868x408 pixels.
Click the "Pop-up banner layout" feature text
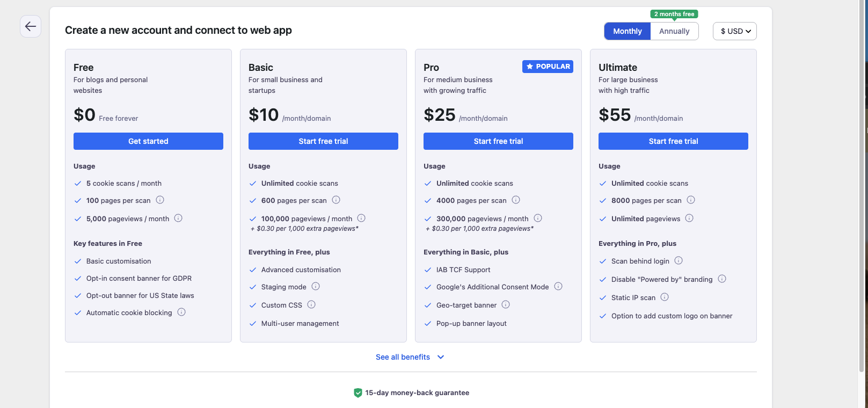(471, 324)
